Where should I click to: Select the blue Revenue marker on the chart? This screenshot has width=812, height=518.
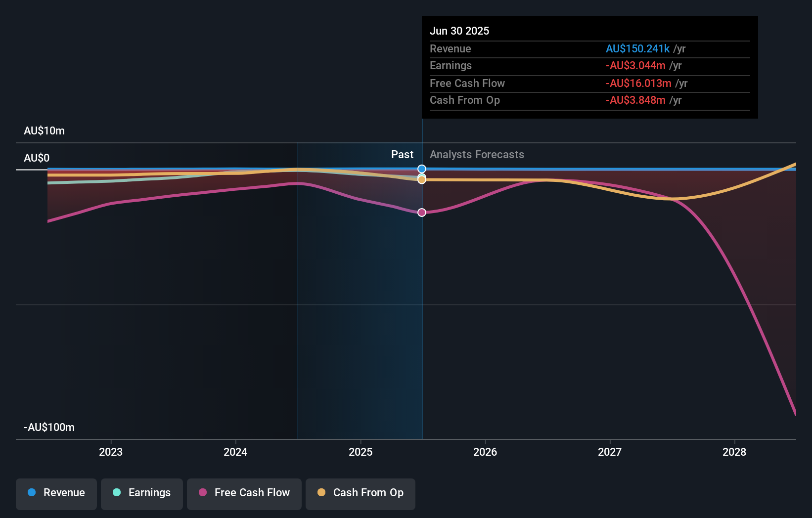tap(421, 169)
